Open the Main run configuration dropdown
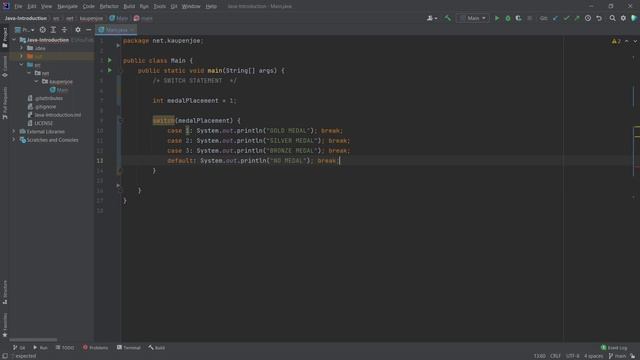Screen dimensions: 640x360 [472, 18]
